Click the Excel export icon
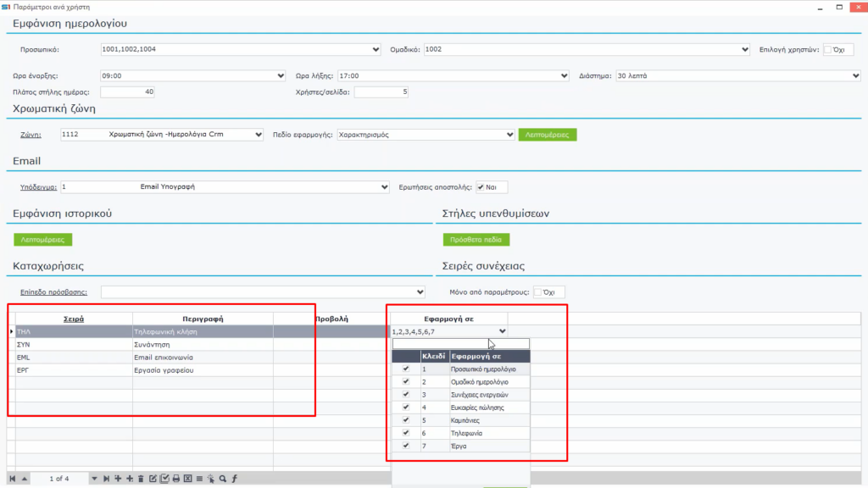The width and height of the screenshot is (868, 488). (187, 479)
